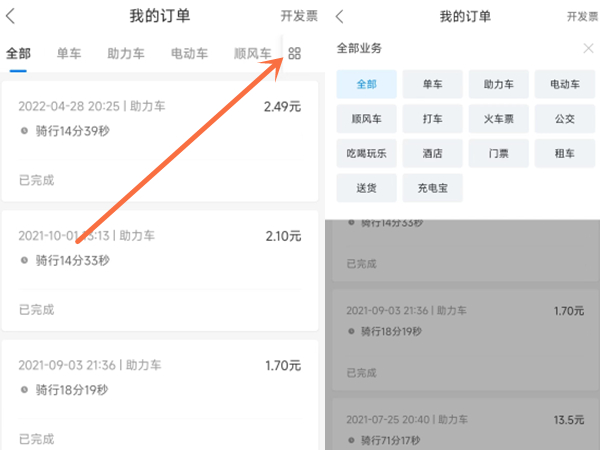
Task: Choose 电动车 filter chip in business panel
Action: click(565, 84)
